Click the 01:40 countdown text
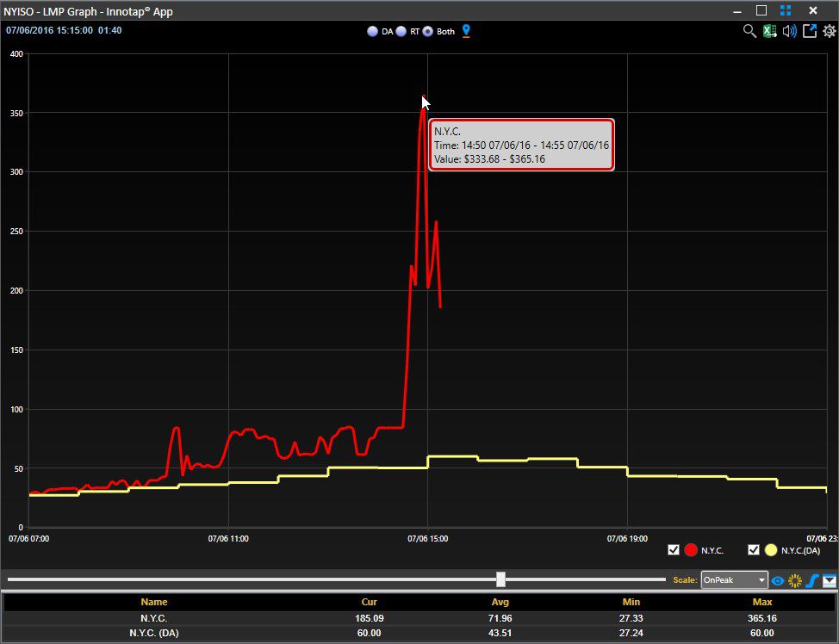 click(109, 30)
